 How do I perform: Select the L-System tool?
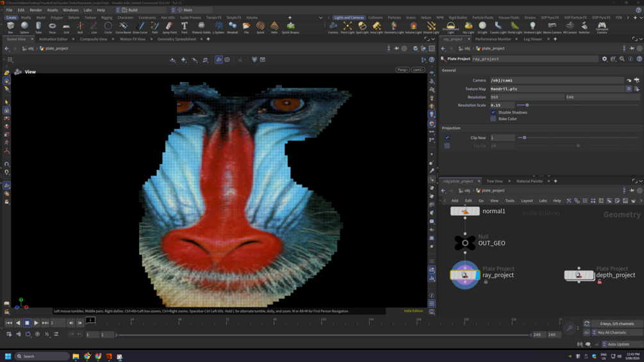[x=219, y=28]
